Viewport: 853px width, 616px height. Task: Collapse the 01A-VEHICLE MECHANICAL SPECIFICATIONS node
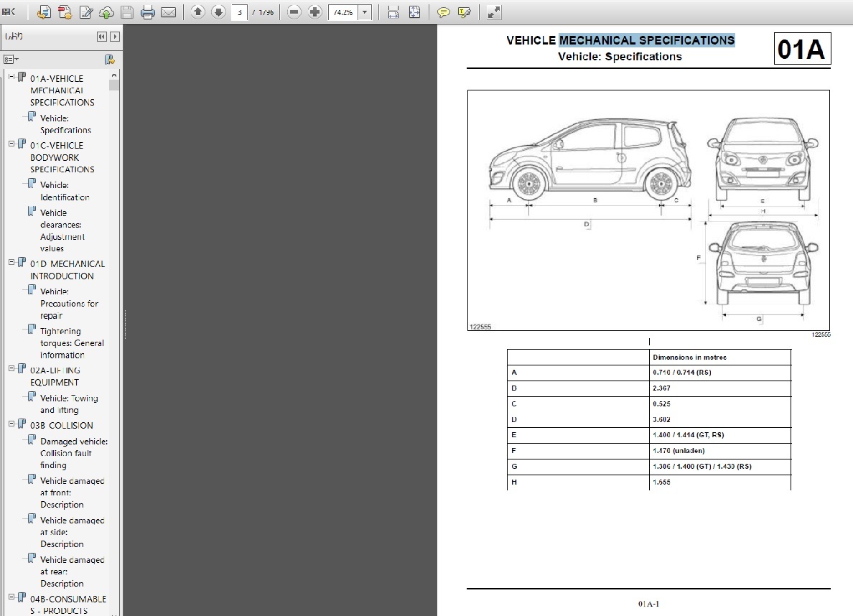[x=11, y=77]
